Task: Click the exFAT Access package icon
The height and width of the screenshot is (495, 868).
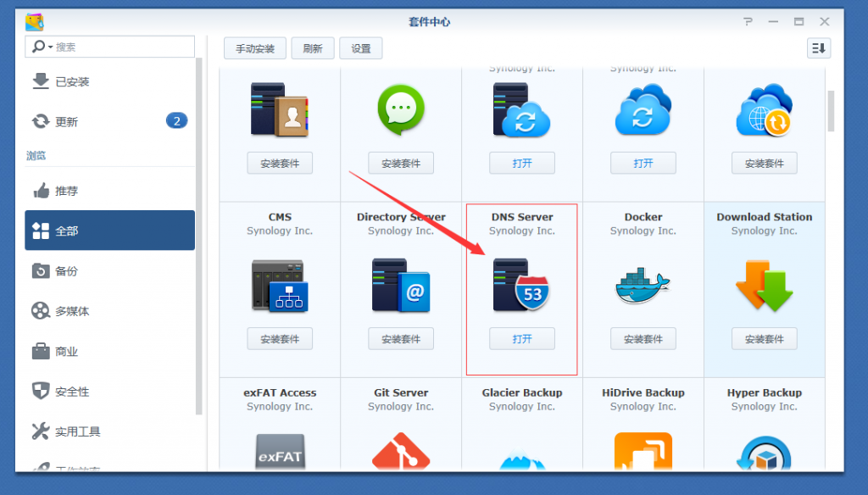Action: pos(280,452)
